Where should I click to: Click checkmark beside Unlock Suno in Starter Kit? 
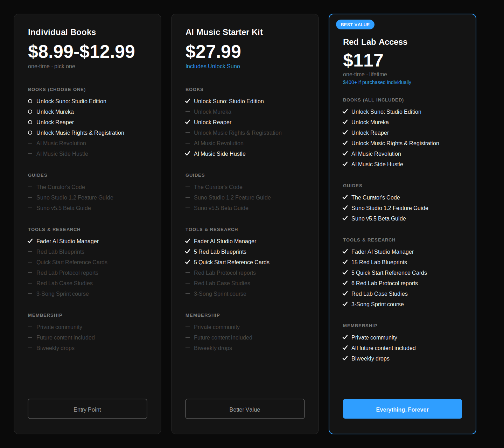pos(188,101)
